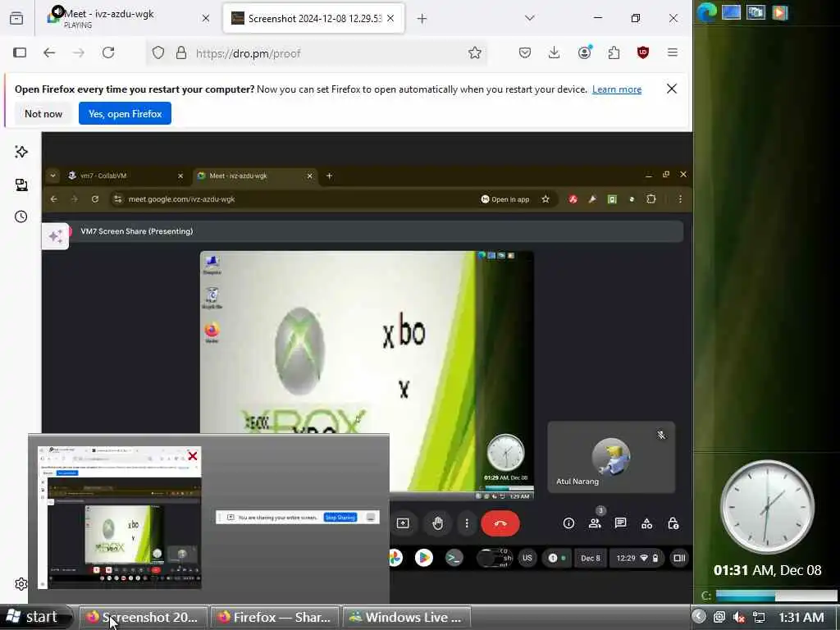The height and width of the screenshot is (630, 840).
Task: Toggle the Firefox sidebar button
Action: click(x=20, y=52)
